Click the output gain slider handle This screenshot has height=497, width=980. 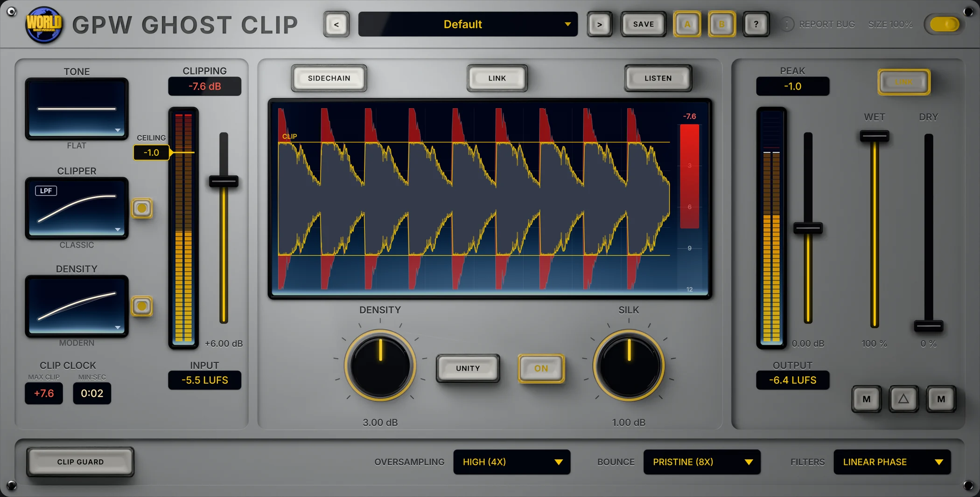(808, 228)
